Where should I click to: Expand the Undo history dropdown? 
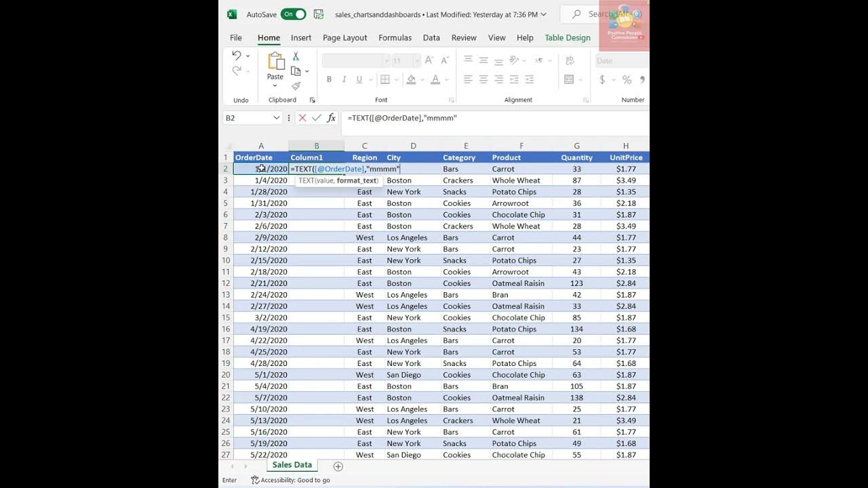248,56
